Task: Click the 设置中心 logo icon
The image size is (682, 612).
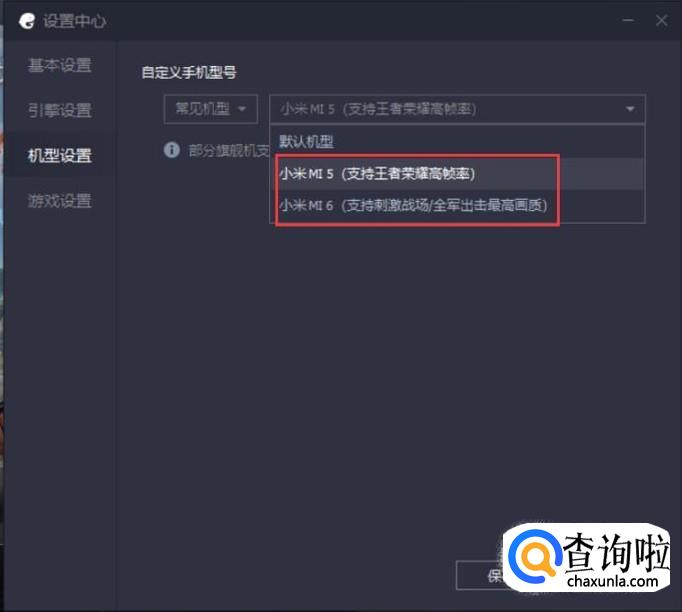Action: (x=27, y=20)
